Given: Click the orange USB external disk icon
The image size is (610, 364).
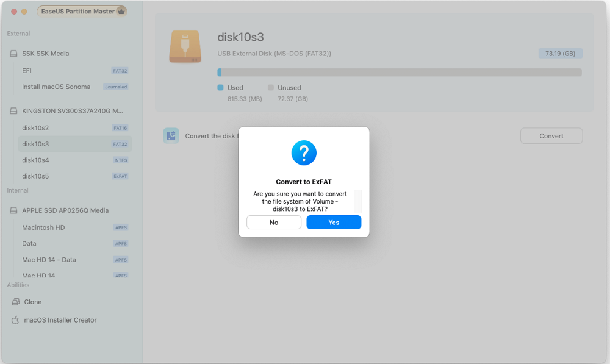Looking at the screenshot, I should [185, 47].
